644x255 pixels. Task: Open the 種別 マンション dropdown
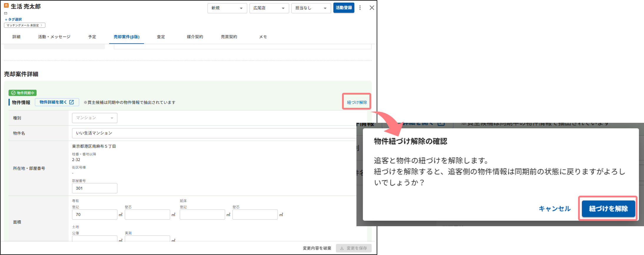coord(94,118)
